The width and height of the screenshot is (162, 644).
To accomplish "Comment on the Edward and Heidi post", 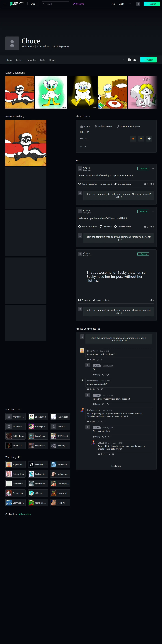I will click(x=106, y=227).
